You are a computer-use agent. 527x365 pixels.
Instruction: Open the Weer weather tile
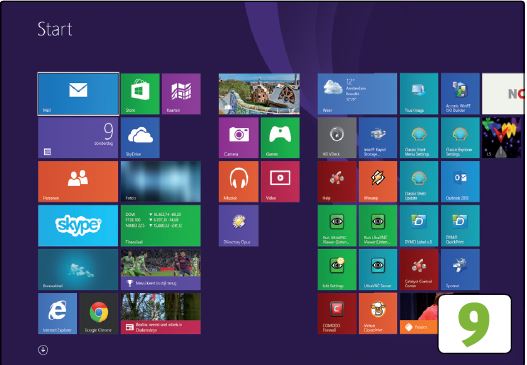[x=357, y=94]
